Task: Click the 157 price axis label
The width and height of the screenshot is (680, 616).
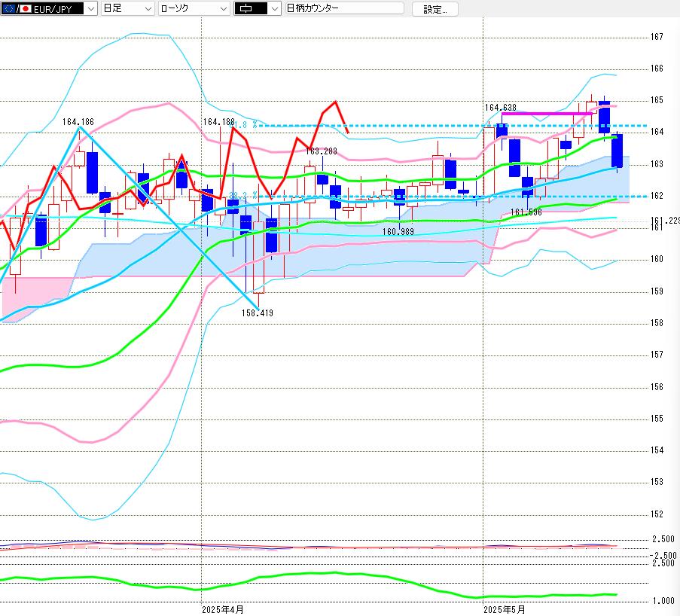Action: pyautogui.click(x=657, y=355)
